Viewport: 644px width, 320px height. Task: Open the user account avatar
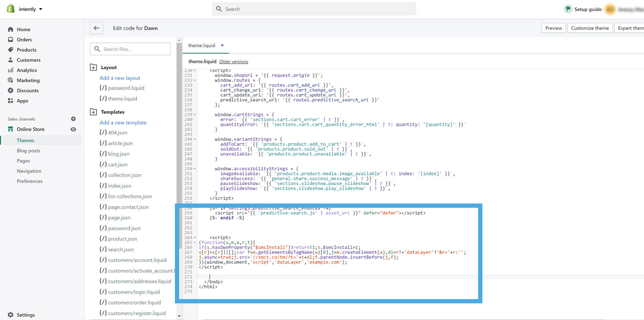coord(610,9)
